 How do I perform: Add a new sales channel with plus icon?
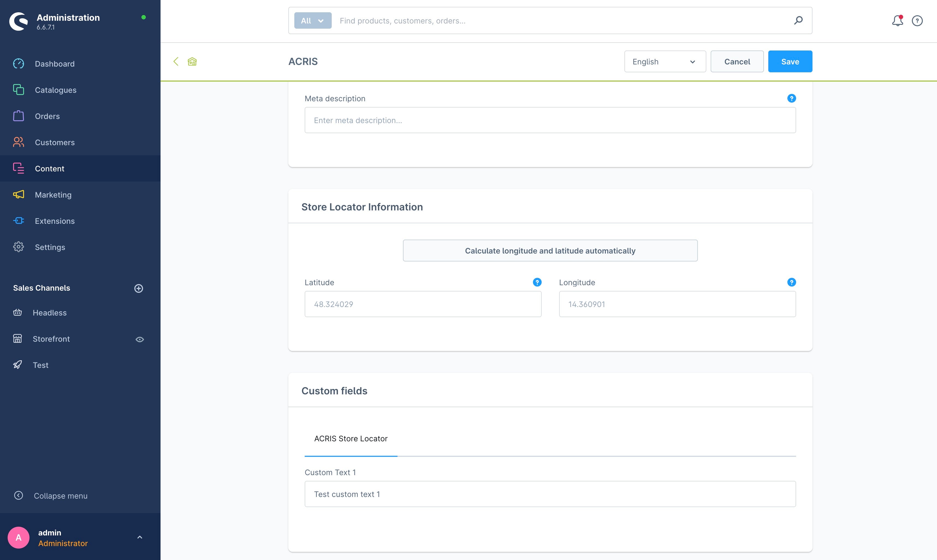tap(138, 288)
